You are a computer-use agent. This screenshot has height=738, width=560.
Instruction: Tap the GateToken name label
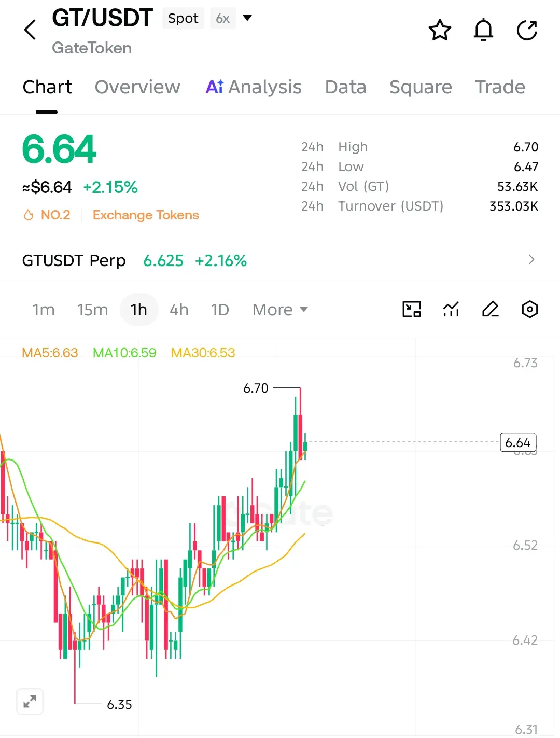pos(92,48)
